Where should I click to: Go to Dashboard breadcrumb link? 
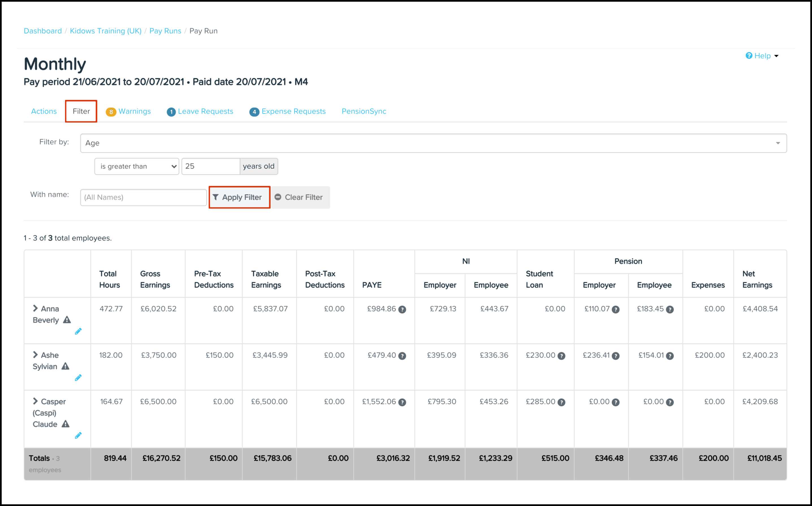point(43,31)
